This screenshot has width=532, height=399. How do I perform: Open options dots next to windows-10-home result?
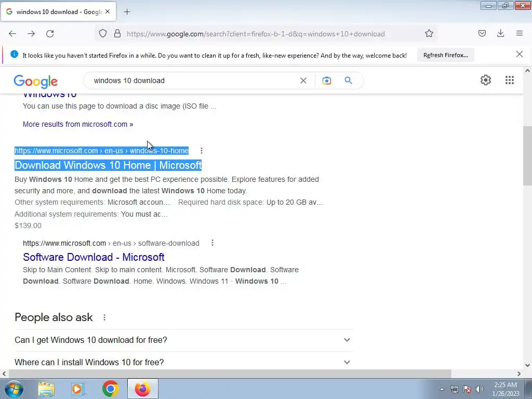point(202,151)
